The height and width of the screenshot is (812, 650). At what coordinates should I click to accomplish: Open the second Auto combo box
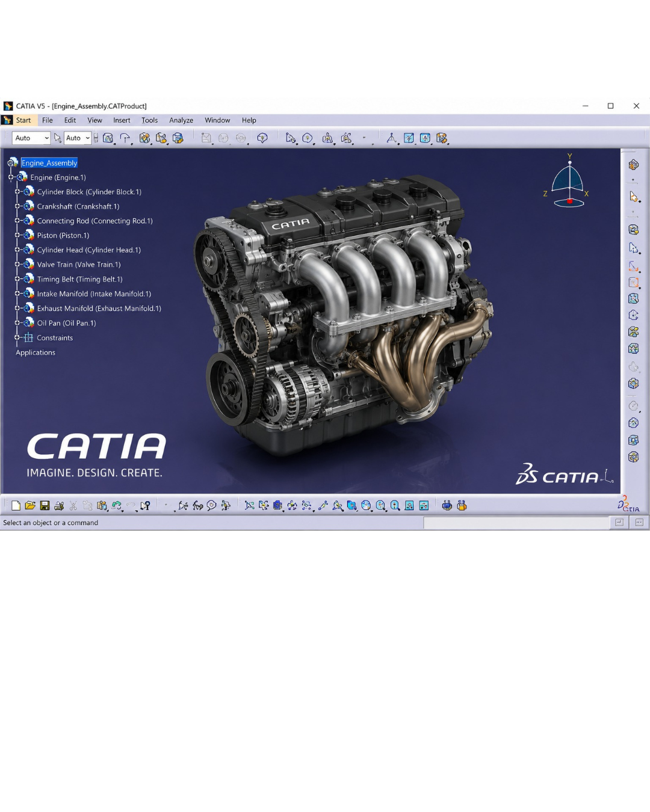tap(78, 138)
